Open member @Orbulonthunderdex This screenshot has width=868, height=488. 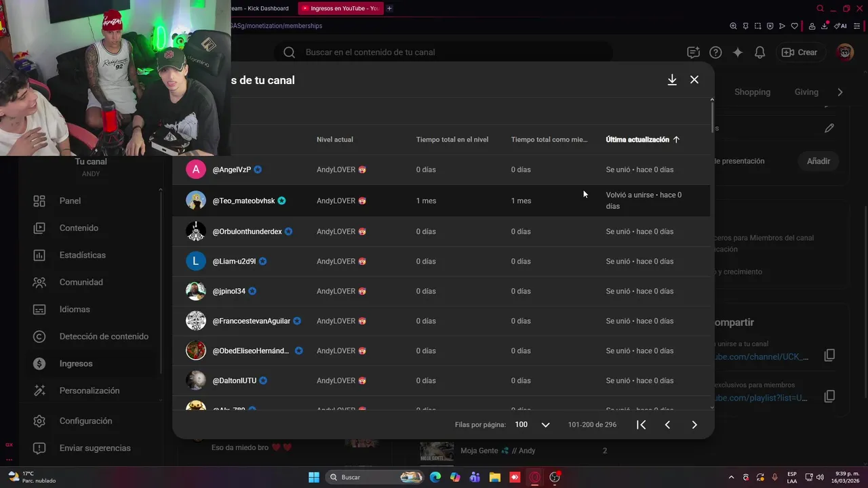click(247, 232)
